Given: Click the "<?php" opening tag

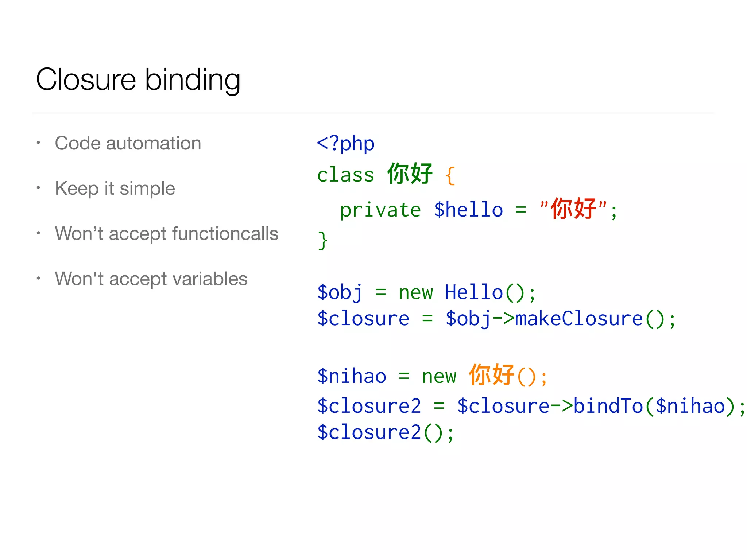Looking at the screenshot, I should click(x=345, y=143).
